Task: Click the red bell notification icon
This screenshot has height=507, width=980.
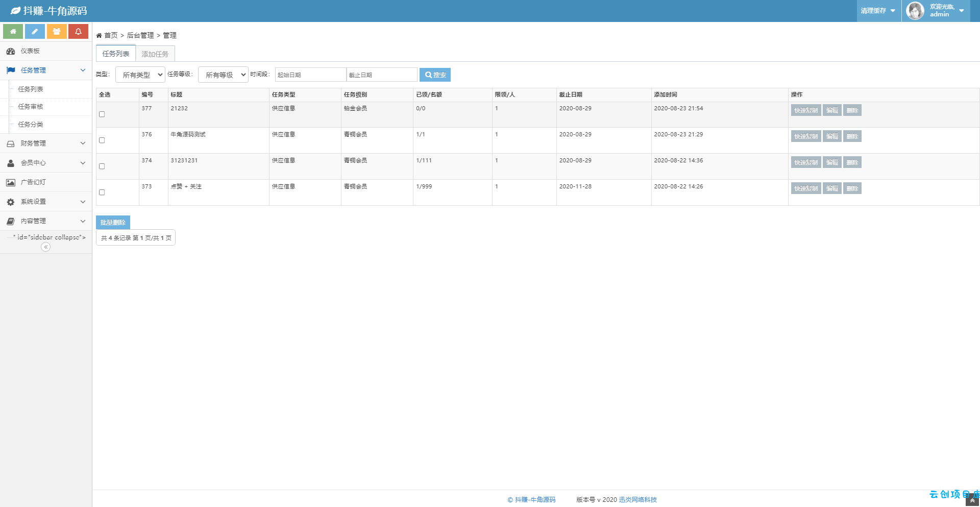Action: (x=78, y=32)
